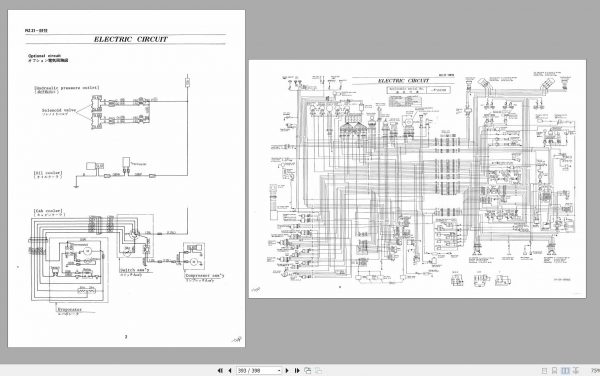Open the page number dropdown arrow
The height and width of the screenshot is (376, 600).
(279, 370)
